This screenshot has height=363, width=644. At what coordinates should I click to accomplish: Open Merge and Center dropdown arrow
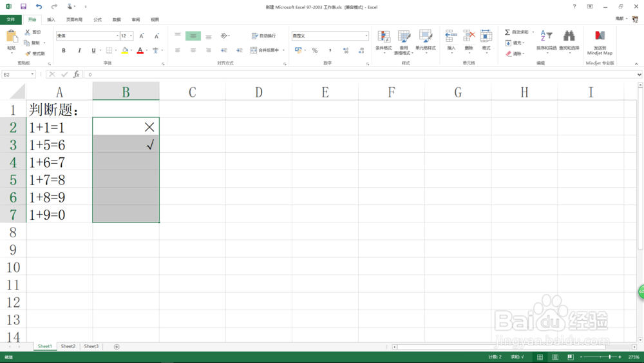(283, 50)
